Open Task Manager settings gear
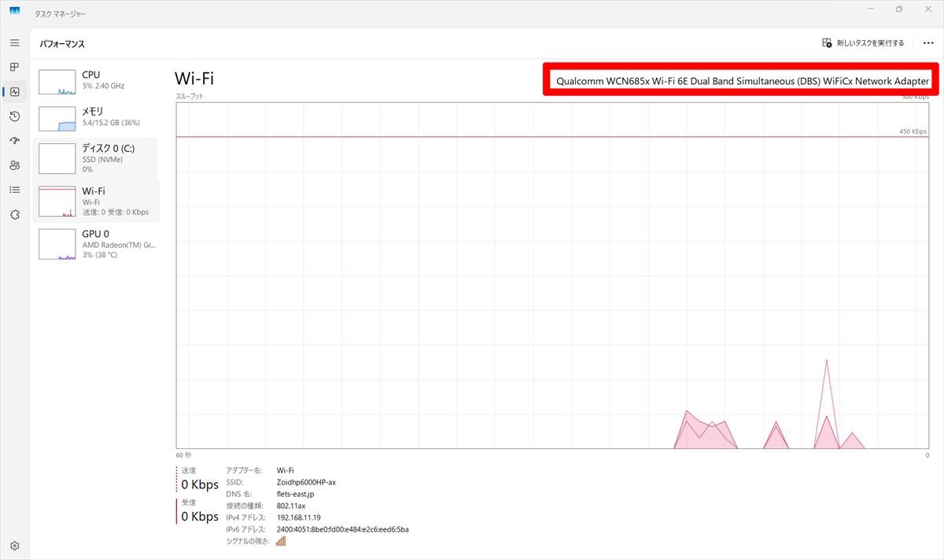Viewport: 944px width, 560px height. [14, 546]
